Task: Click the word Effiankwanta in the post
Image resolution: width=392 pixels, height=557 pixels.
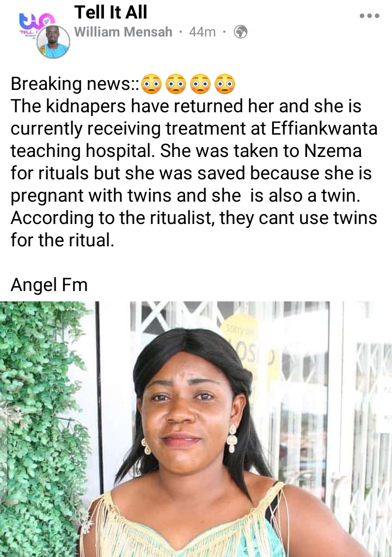Action: click(x=324, y=128)
